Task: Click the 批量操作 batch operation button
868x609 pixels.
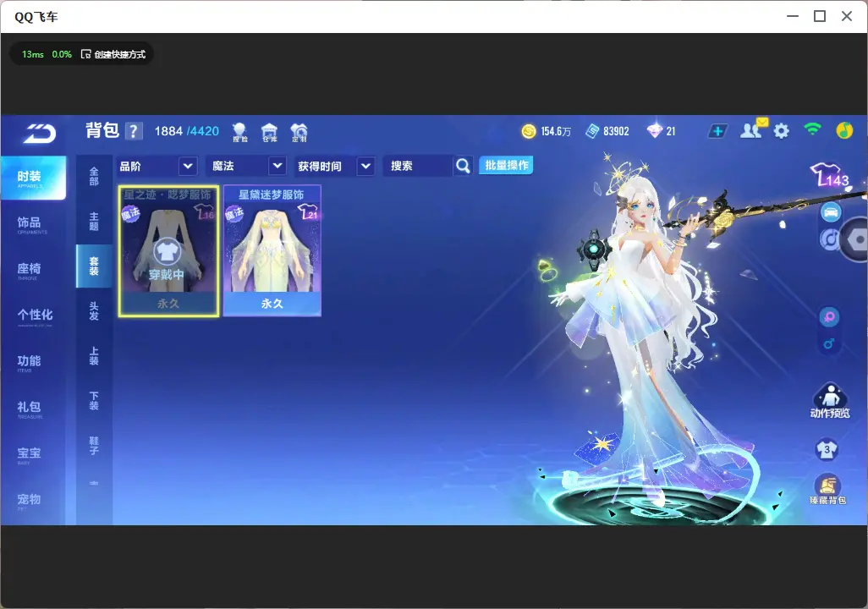Action: [506, 165]
